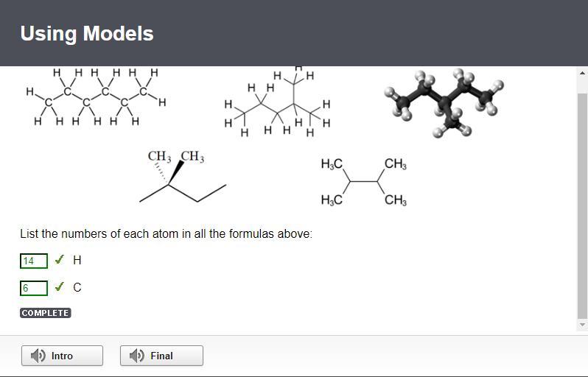The width and height of the screenshot is (588, 377).
Task: Click the list atoms question text
Action: (166, 234)
